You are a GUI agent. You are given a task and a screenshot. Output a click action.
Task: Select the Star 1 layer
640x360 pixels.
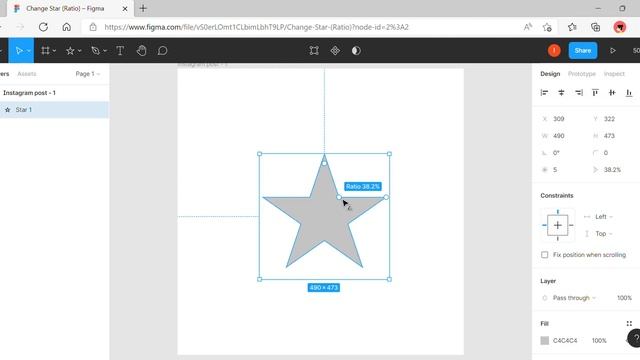[54, 109]
